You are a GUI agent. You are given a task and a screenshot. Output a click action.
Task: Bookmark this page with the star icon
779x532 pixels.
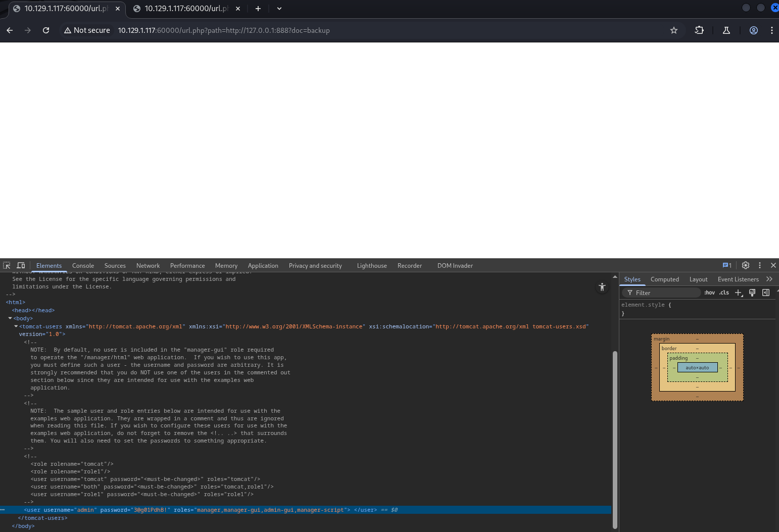click(x=673, y=30)
